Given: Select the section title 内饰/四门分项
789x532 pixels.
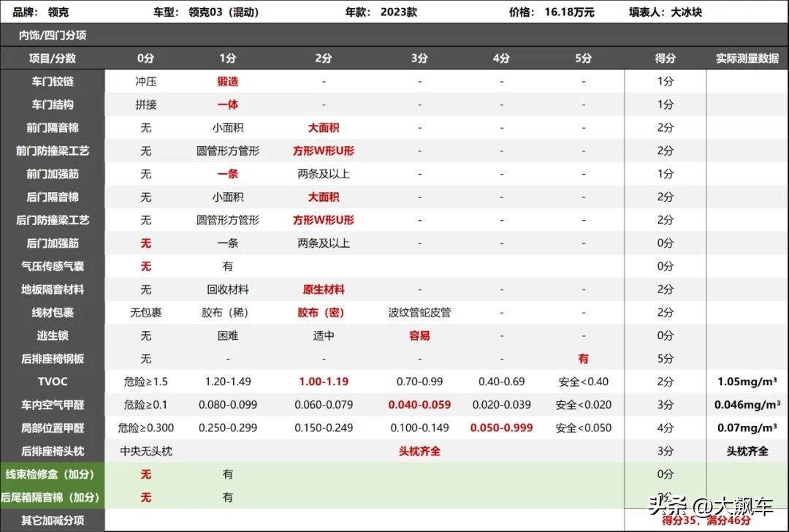Looking at the screenshot, I should 53,35.
